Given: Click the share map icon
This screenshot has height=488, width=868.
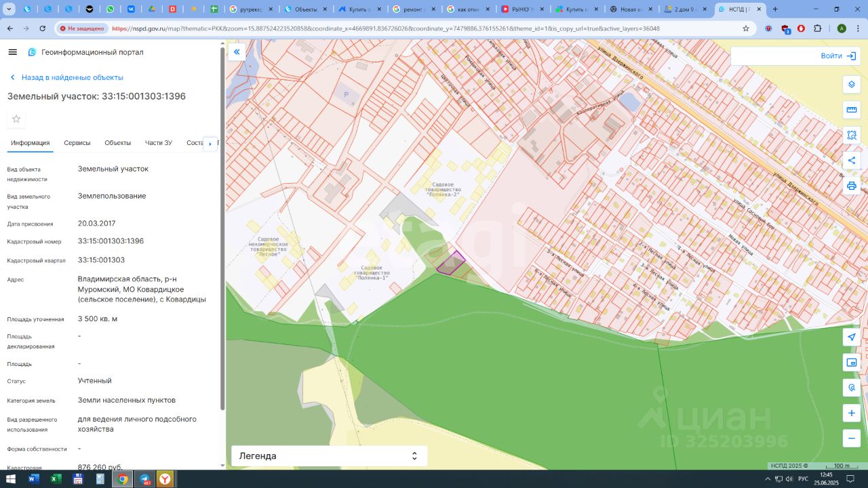Looking at the screenshot, I should coord(851,161).
